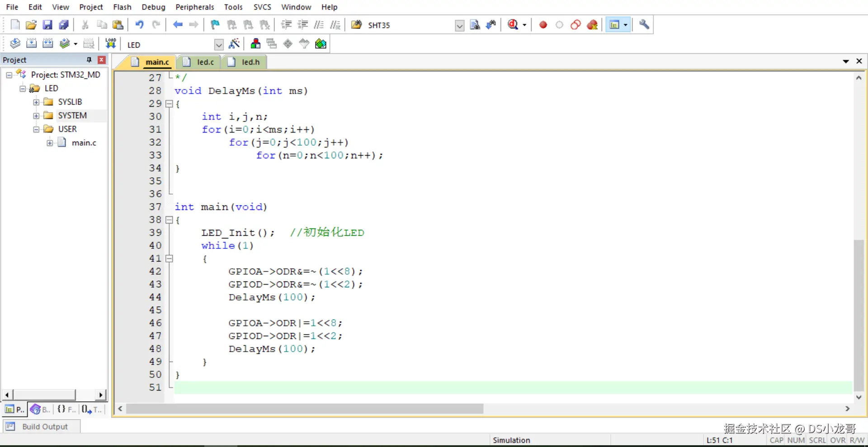Save all open files
Image resolution: width=868 pixels, height=447 pixels.
pos(64,25)
